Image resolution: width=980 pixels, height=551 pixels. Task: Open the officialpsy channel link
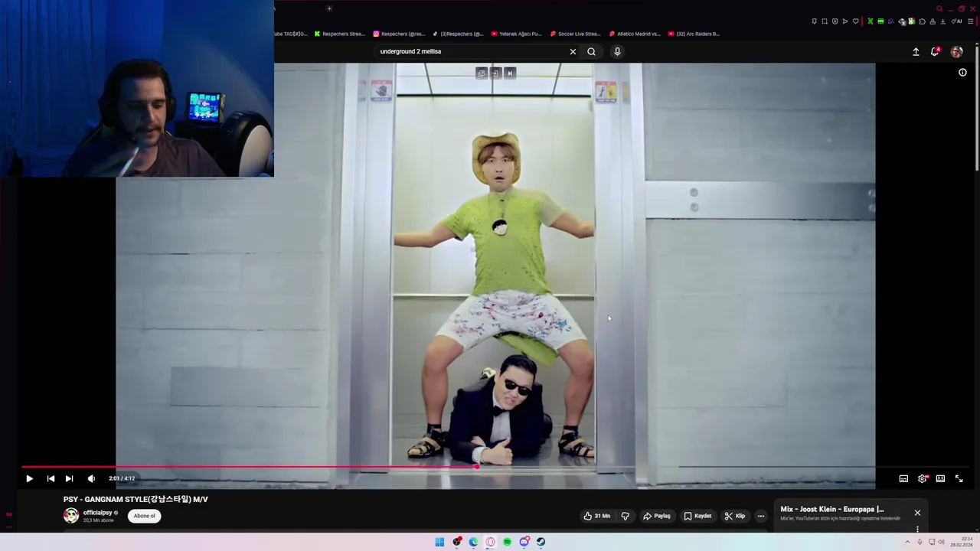point(98,513)
